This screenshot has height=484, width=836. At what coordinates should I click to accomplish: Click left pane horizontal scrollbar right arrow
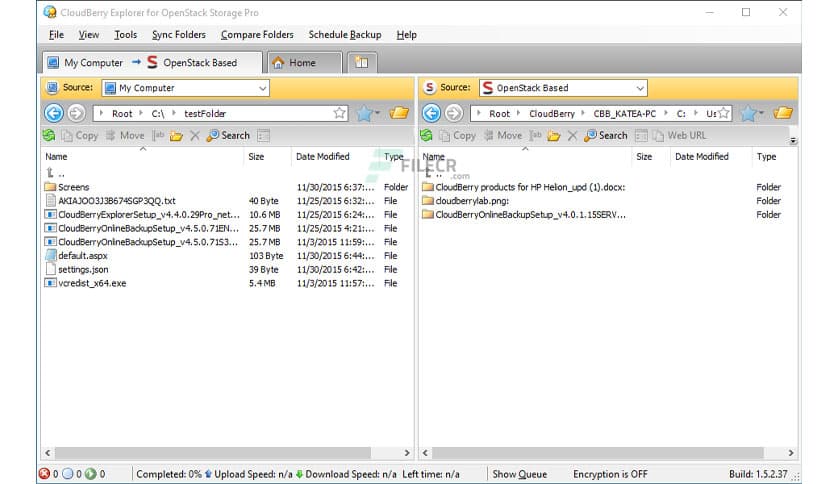point(407,453)
